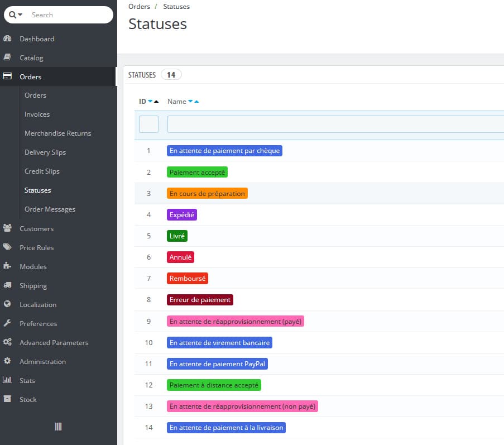The image size is (504, 445).
Task: Click the Stats bar chart icon
Action: (7, 381)
